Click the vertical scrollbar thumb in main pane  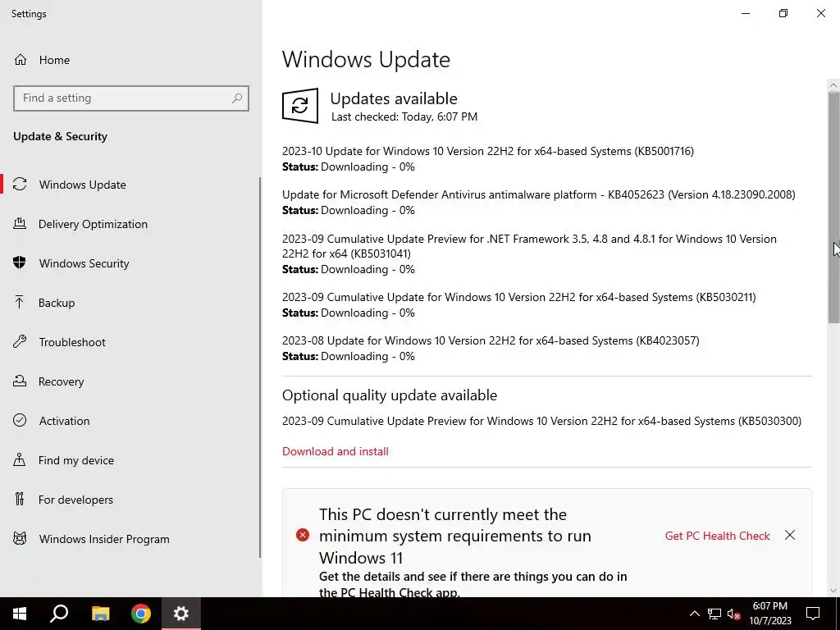point(833,207)
